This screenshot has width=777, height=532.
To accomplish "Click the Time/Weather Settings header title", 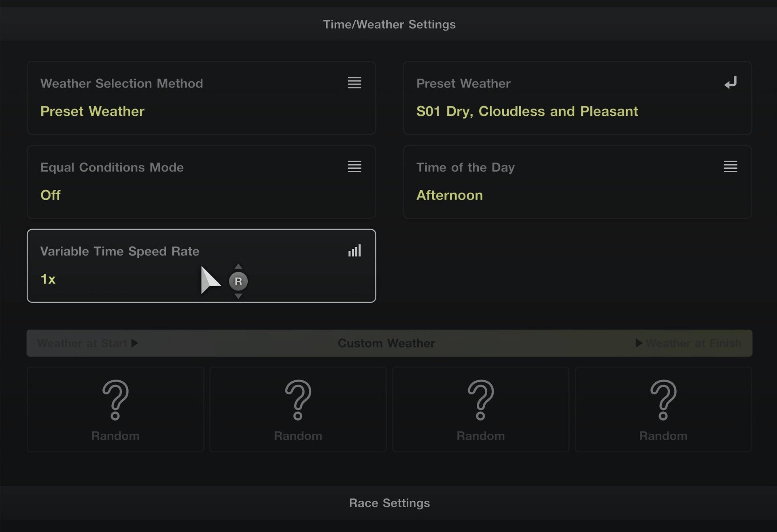I will (389, 24).
